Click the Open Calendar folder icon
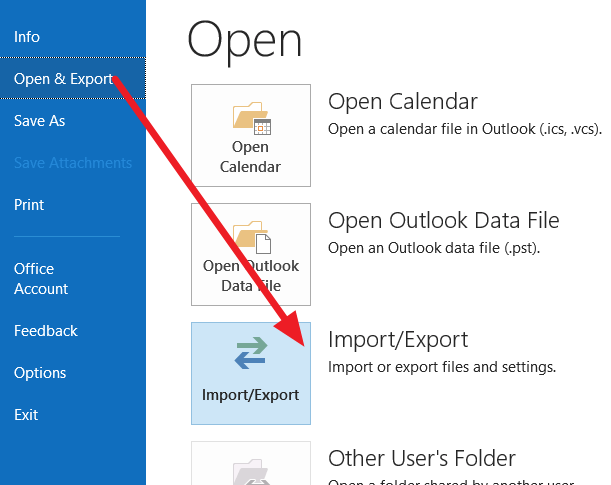This screenshot has height=485, width=611. point(252,118)
